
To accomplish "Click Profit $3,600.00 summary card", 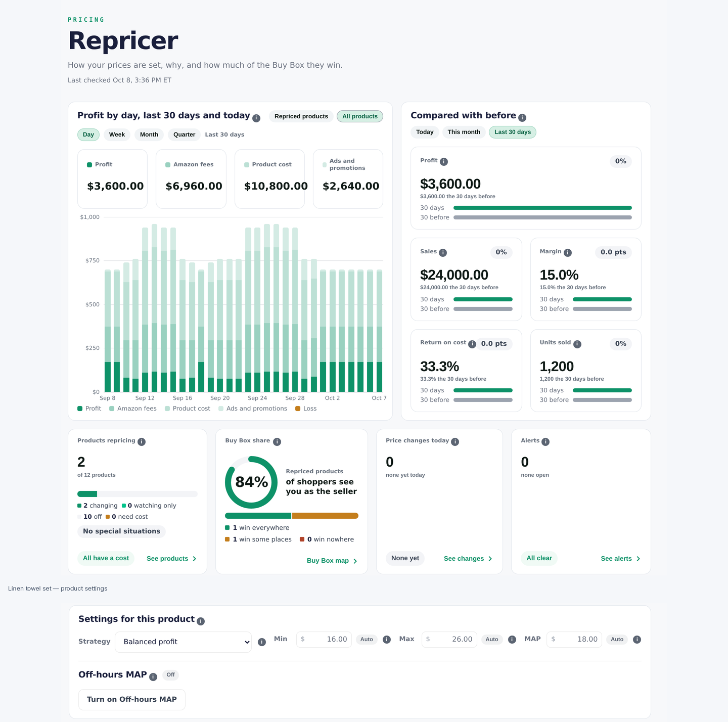I will coord(112,179).
